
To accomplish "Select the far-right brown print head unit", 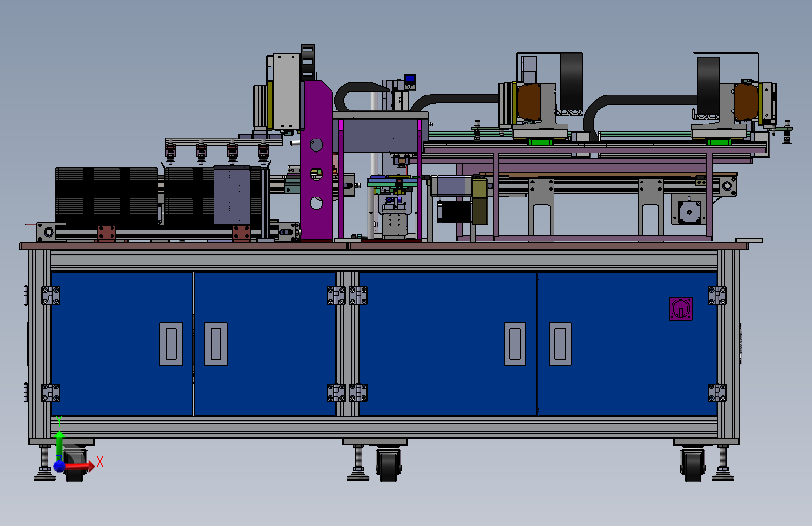I will pyautogui.click(x=746, y=102).
